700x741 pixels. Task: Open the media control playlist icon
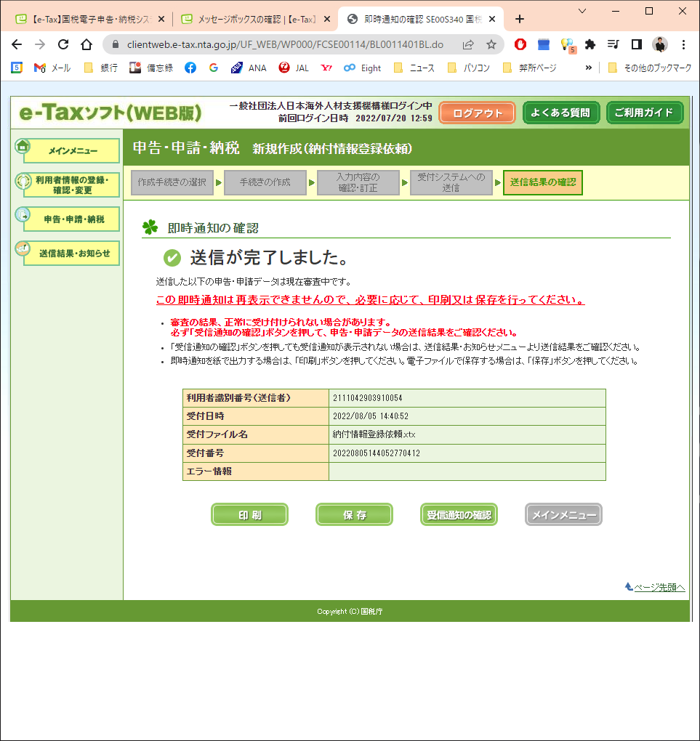coord(613,44)
